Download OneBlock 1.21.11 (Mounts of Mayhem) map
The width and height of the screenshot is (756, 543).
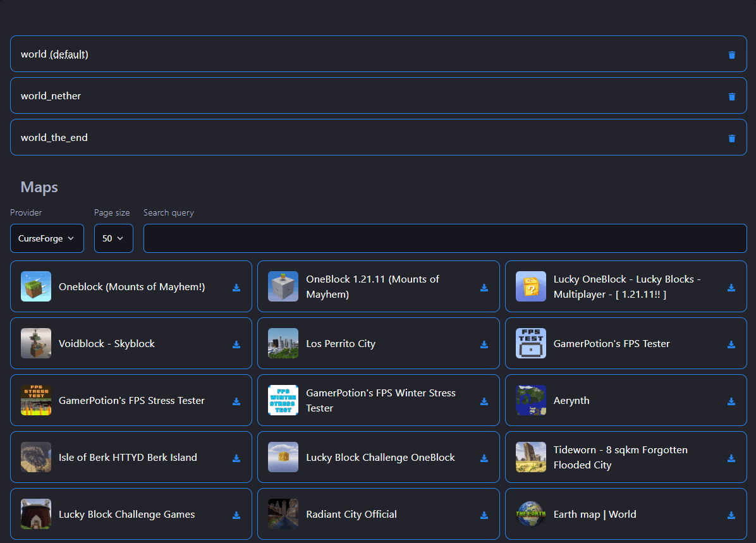click(x=484, y=288)
